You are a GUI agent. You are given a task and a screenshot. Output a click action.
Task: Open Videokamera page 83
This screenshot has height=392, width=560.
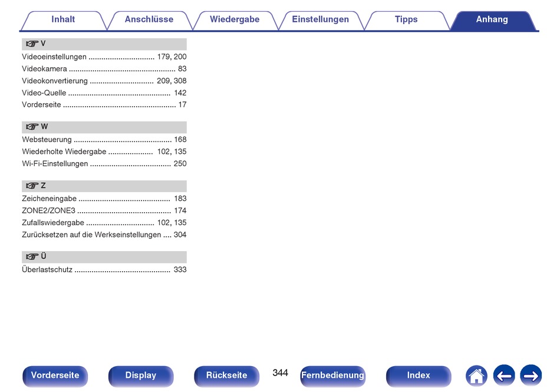point(182,69)
